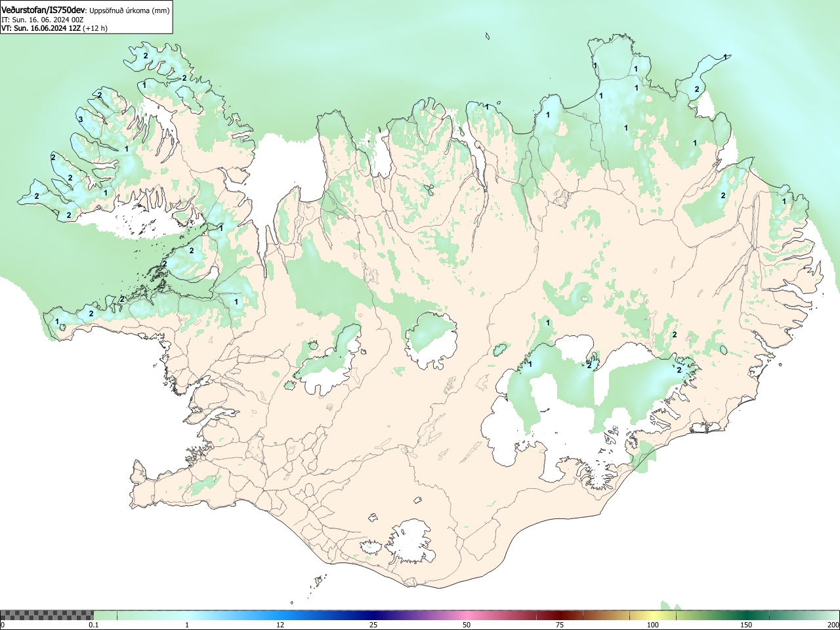Pick the dark navy color near 25
The width and height of the screenshot is (840, 630).
click(x=373, y=615)
